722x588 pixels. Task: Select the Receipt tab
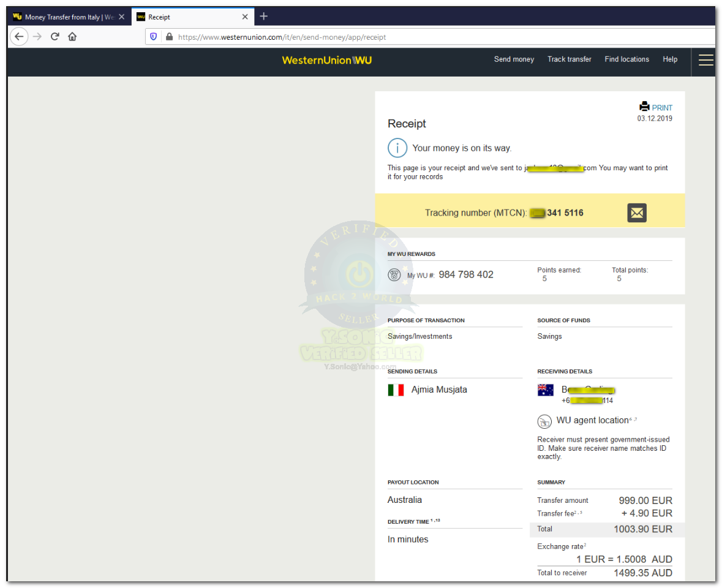coord(193,17)
